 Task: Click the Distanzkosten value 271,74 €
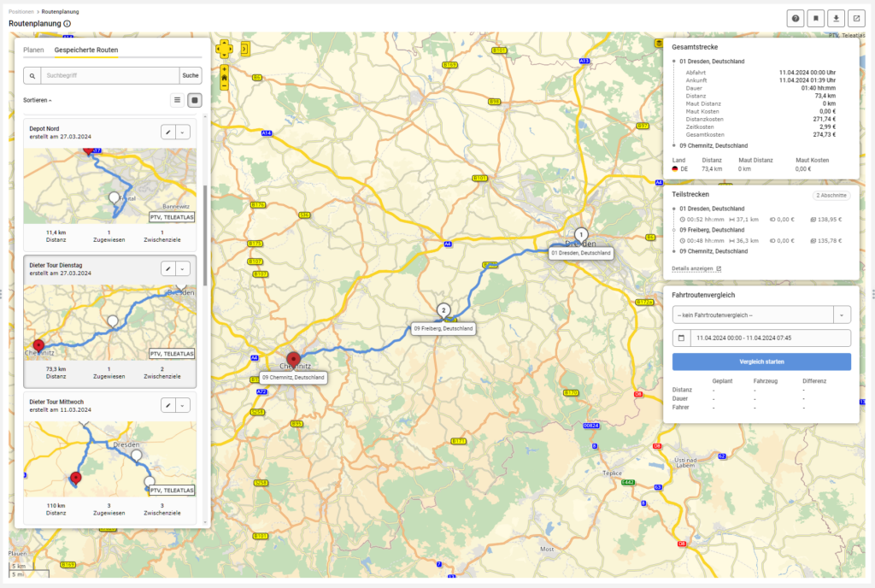pyautogui.click(x=825, y=120)
